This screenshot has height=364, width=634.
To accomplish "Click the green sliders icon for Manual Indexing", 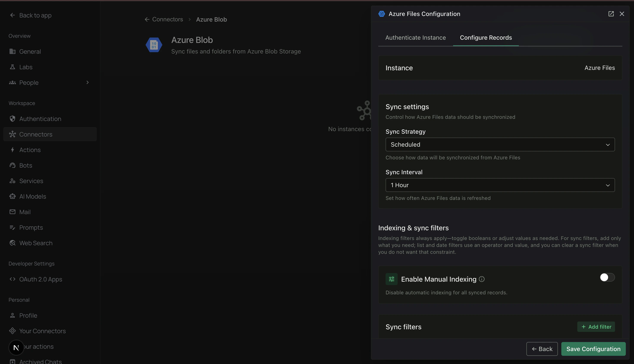I will (x=391, y=279).
